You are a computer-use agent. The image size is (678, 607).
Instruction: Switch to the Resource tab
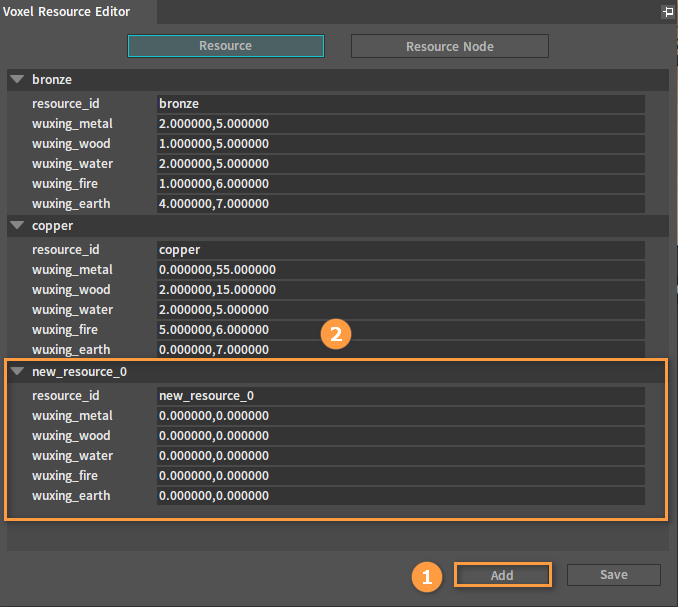[x=226, y=46]
